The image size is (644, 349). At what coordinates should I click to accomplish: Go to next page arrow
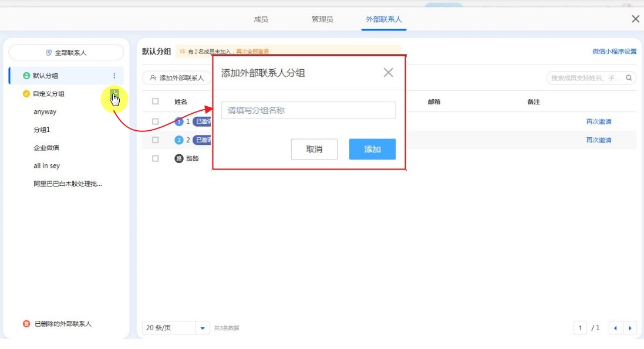click(630, 328)
